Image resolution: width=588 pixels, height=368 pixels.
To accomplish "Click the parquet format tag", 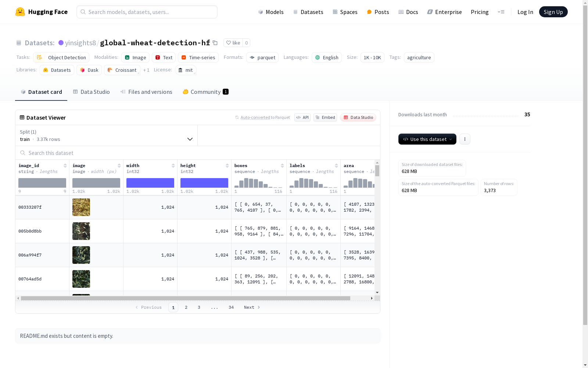I will (262, 57).
